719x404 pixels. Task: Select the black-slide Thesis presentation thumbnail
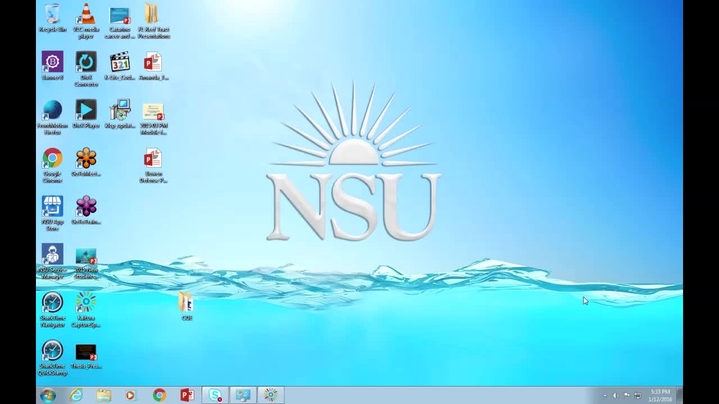(86, 352)
